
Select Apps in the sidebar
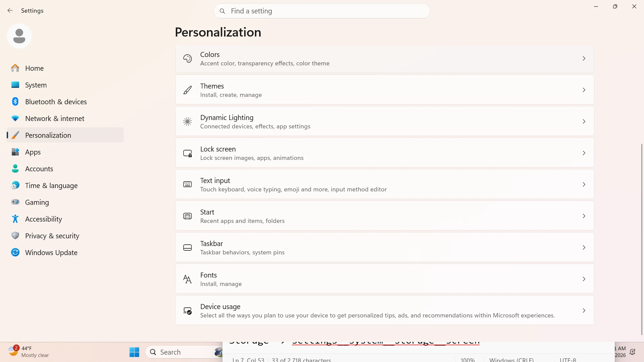coord(65,152)
